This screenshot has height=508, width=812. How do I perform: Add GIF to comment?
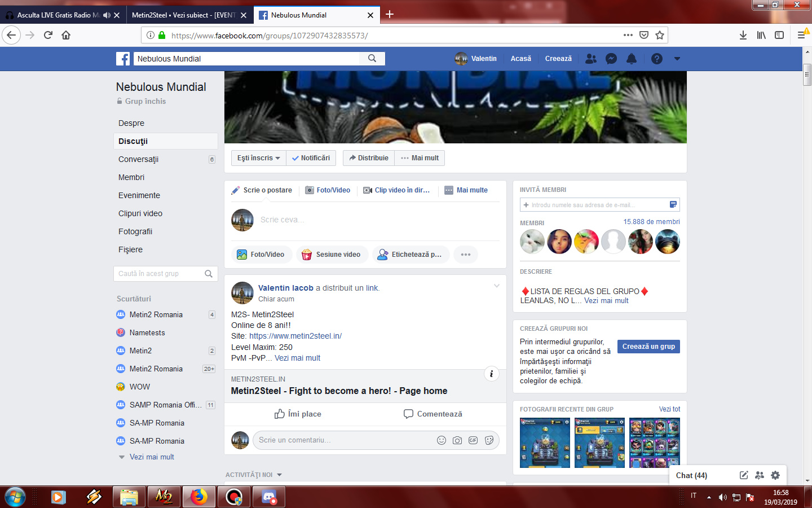coord(473,440)
